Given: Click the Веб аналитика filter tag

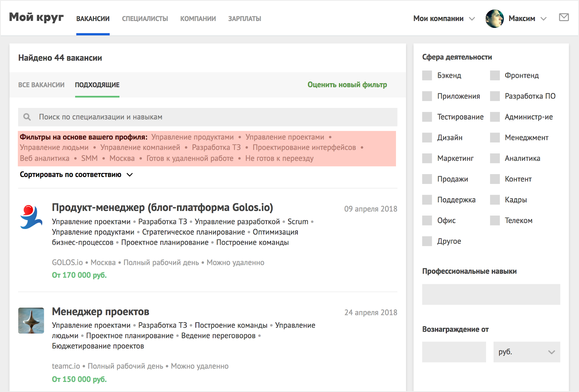Looking at the screenshot, I should [x=45, y=158].
